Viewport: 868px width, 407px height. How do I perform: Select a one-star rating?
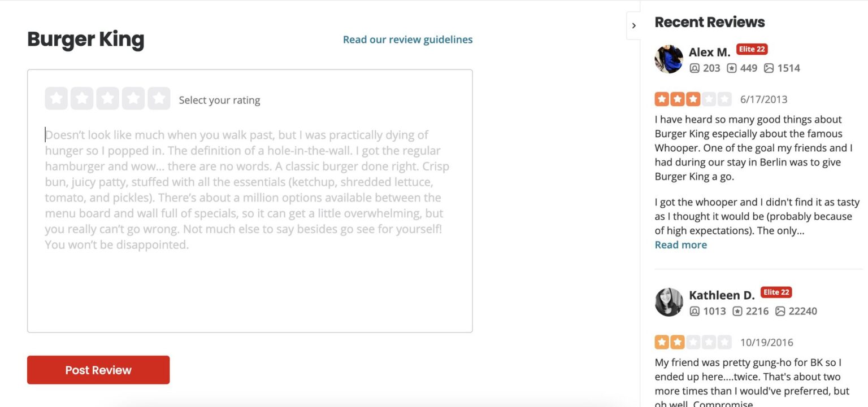tap(56, 98)
